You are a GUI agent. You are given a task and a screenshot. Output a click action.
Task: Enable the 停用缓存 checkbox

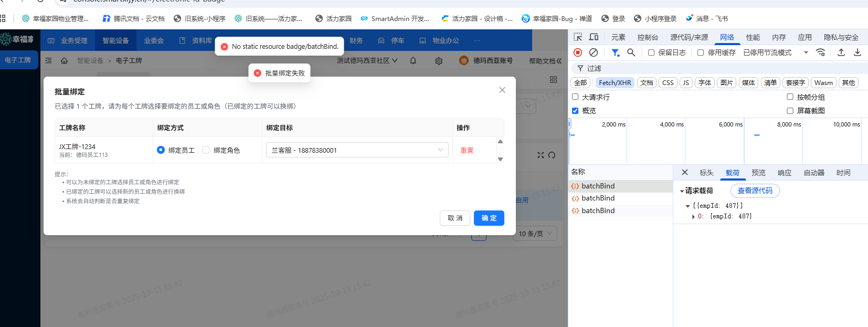[x=701, y=52]
